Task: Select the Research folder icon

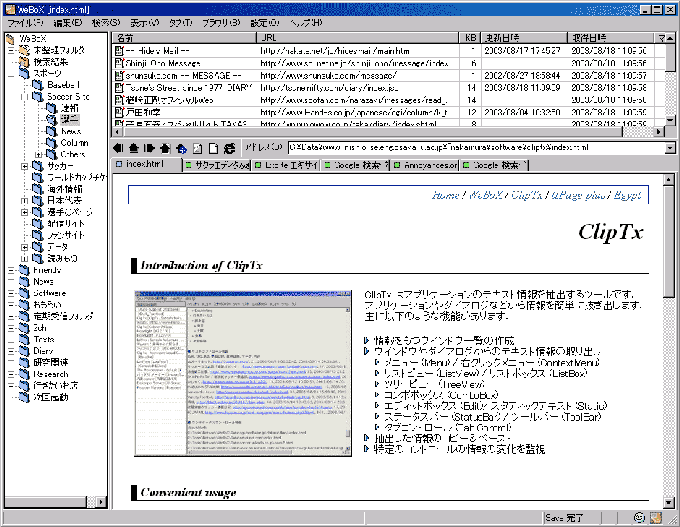Action: [x=24, y=374]
